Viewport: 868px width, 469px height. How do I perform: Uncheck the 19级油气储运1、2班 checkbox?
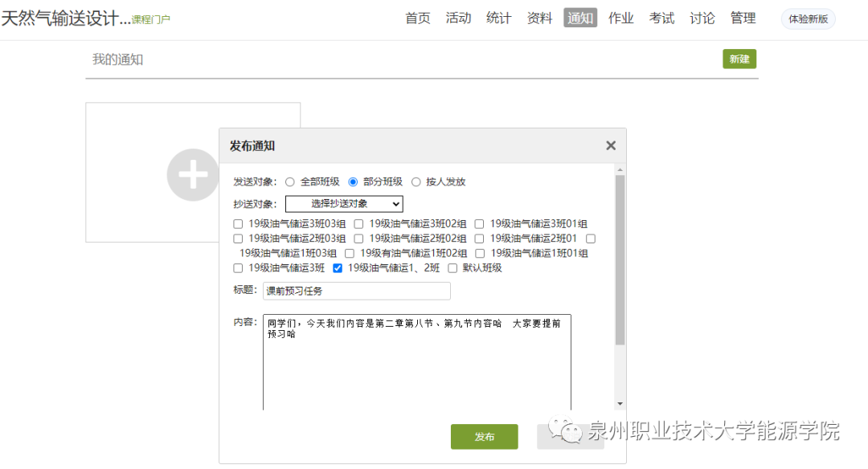337,268
